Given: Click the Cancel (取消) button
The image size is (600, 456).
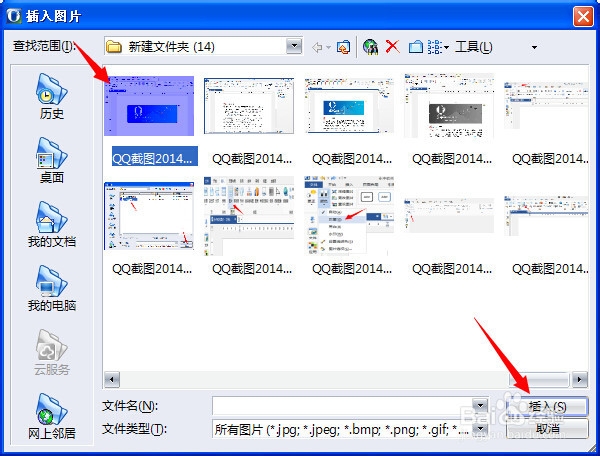Looking at the screenshot, I should pos(547,428).
